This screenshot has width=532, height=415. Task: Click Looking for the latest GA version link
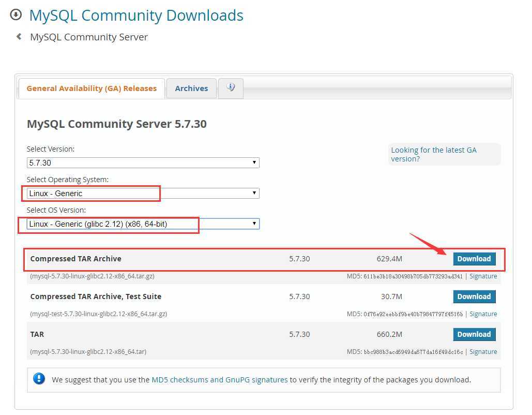(434, 154)
